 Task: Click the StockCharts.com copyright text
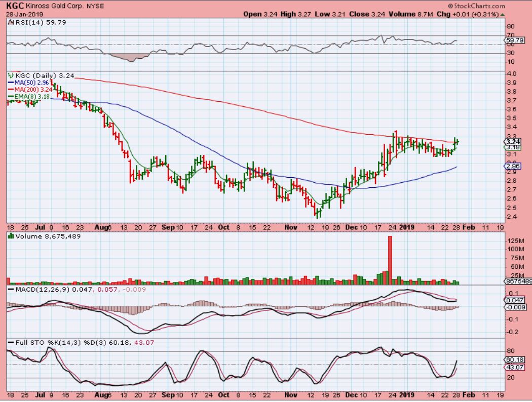coord(476,6)
